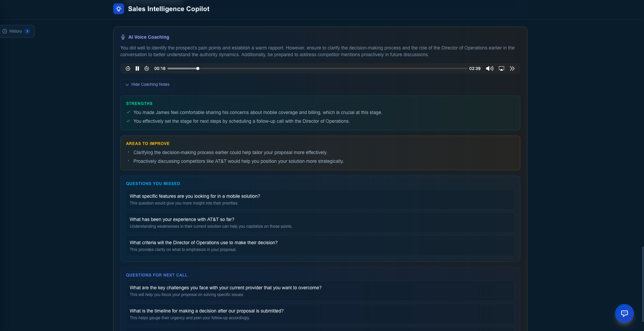Click the 'AI Voice Coaching' heading
This screenshot has width=644, height=331.
(149, 37)
